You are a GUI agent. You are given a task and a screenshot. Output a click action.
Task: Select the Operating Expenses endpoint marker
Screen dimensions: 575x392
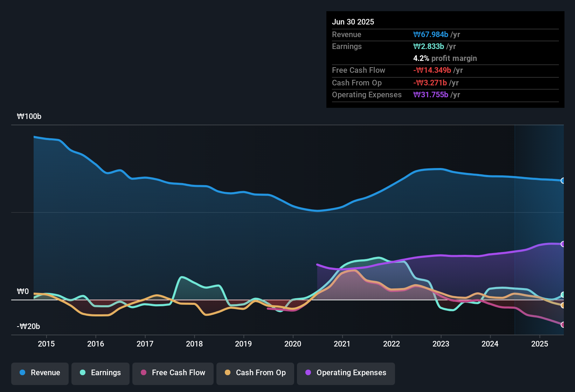[x=563, y=244]
